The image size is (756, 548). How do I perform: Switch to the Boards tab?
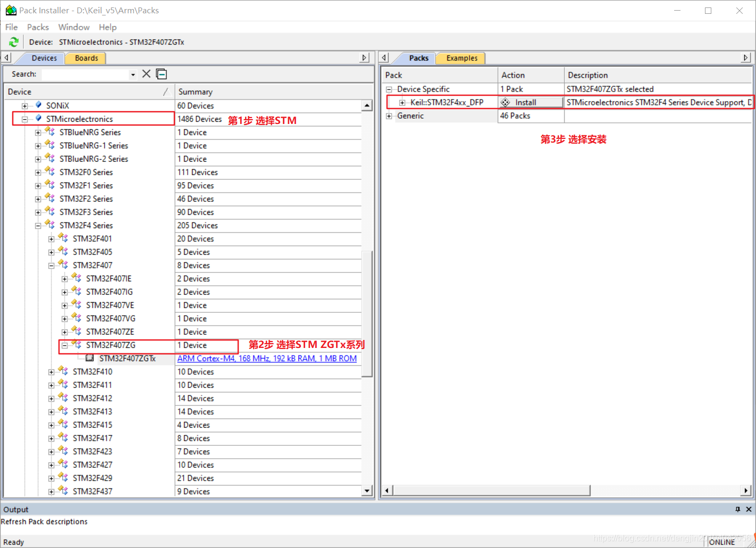coord(86,58)
